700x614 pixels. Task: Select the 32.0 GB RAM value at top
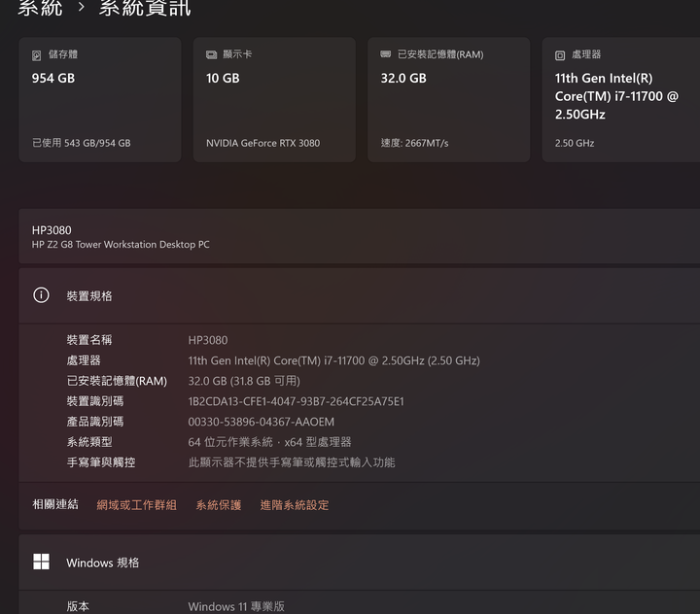point(402,78)
